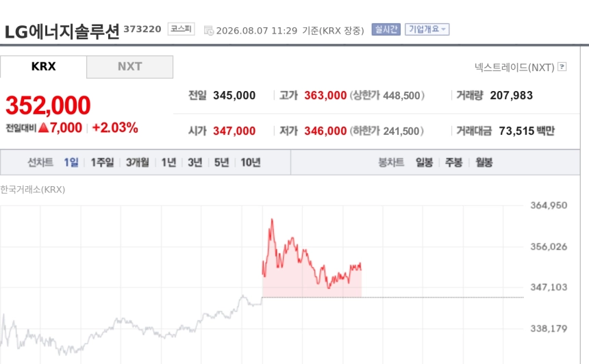Select the KRX tab
The image size is (589, 364).
click(x=43, y=66)
